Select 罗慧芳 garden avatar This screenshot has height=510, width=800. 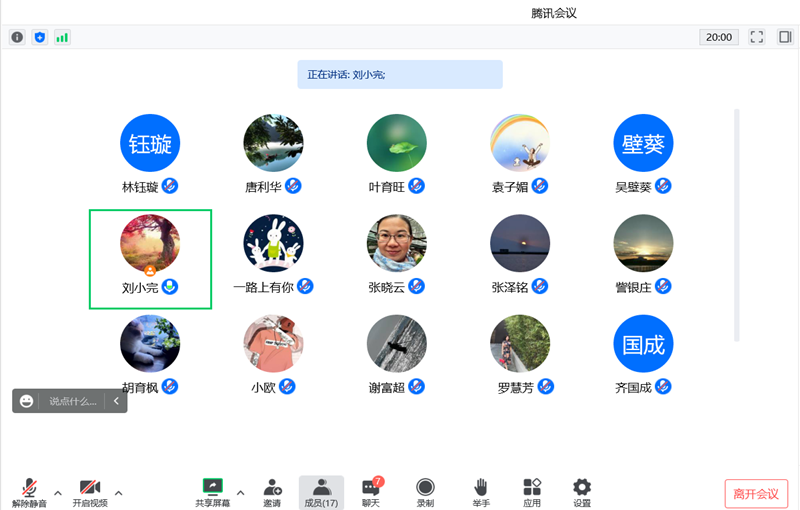520,344
